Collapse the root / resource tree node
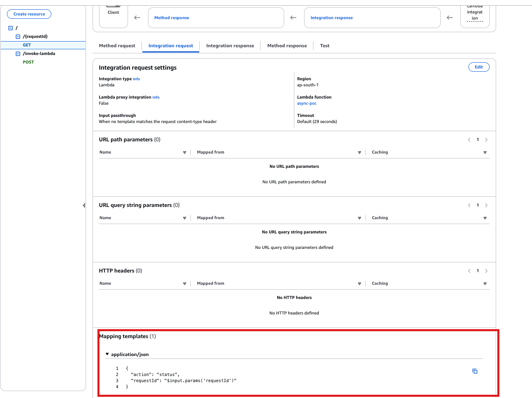Screen dimensions: 532x398 (11, 28)
